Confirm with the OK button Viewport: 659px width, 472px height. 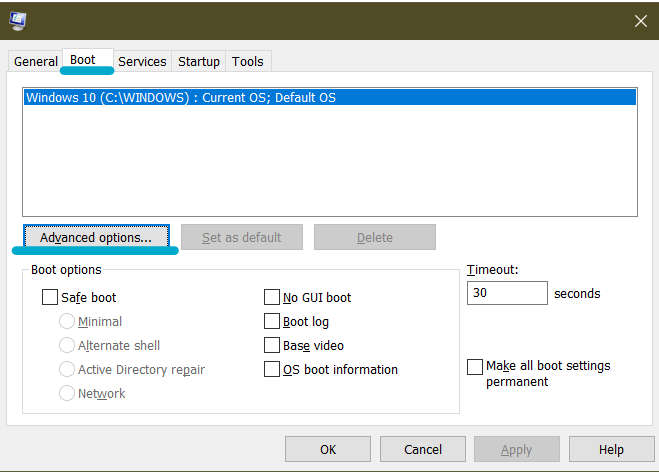point(328,449)
